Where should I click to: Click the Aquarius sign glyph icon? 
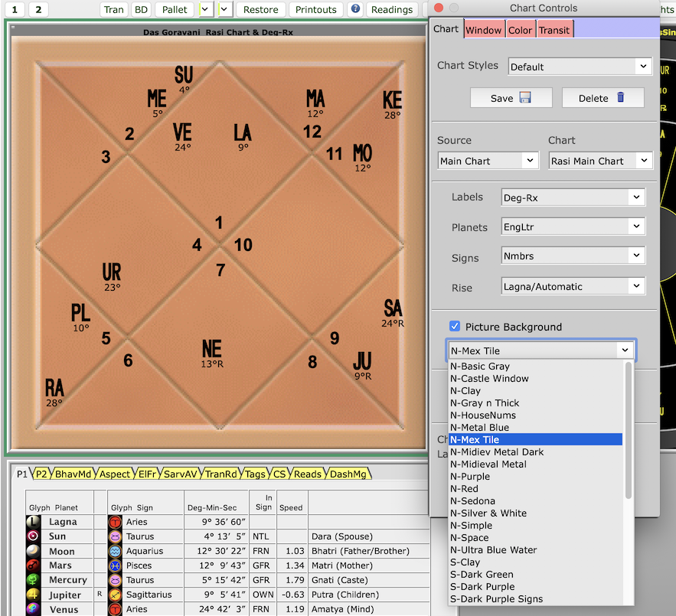[115, 551]
